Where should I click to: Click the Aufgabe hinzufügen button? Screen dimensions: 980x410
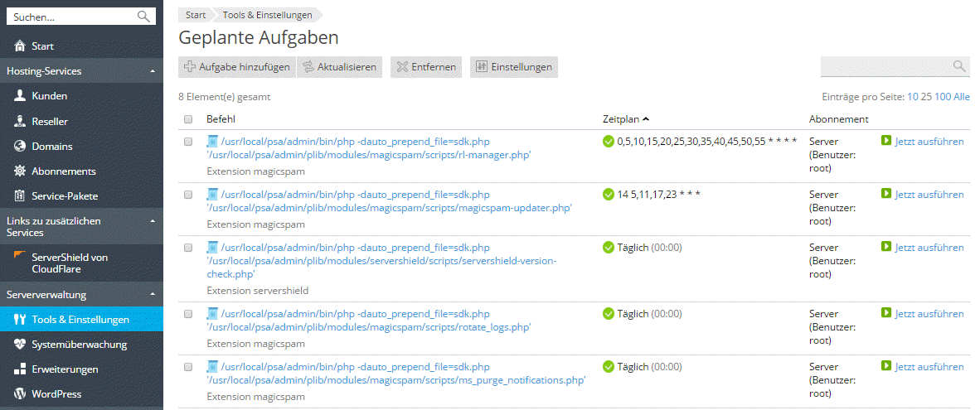coord(237,67)
